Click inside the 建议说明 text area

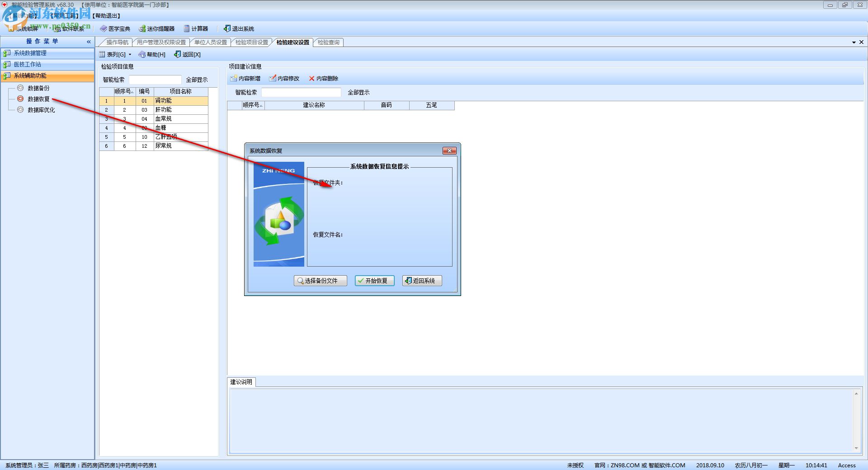541,421
